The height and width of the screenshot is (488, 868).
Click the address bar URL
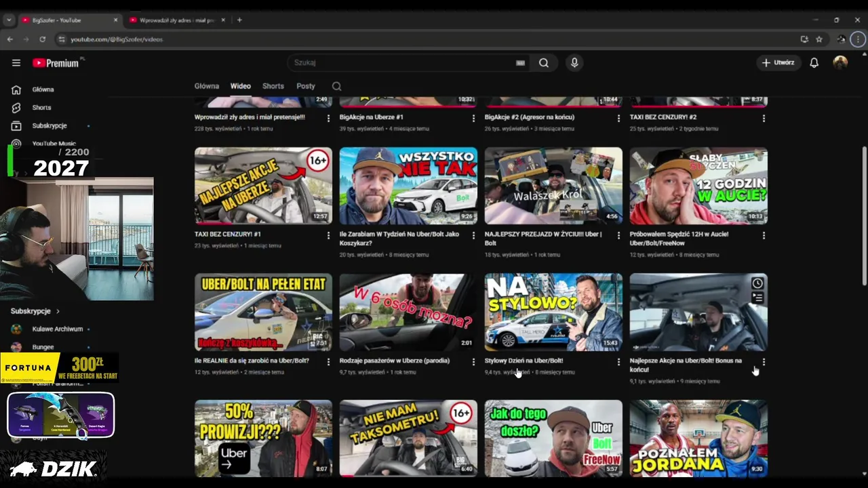(x=117, y=39)
